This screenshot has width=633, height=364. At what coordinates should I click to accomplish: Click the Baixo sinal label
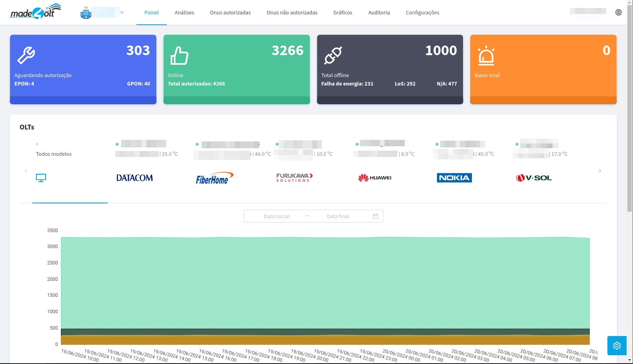coord(487,75)
